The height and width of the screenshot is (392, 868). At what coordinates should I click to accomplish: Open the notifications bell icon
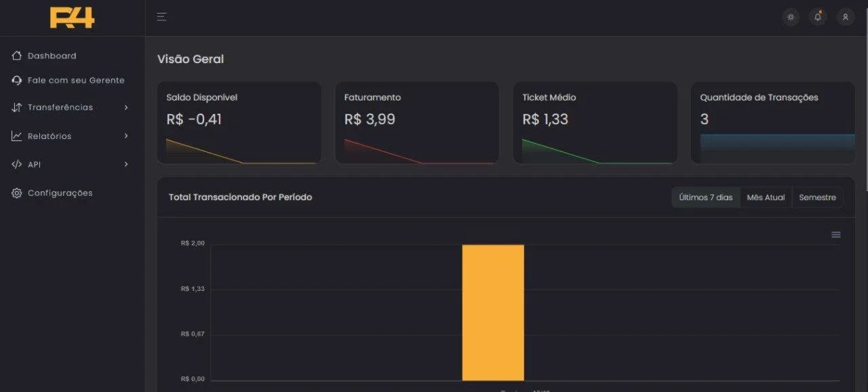tap(818, 17)
